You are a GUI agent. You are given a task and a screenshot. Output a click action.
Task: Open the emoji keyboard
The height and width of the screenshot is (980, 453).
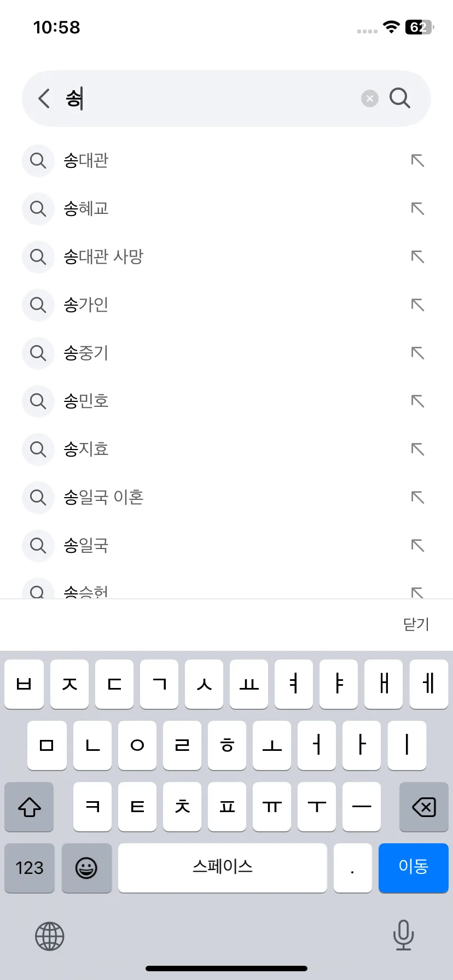(x=86, y=868)
